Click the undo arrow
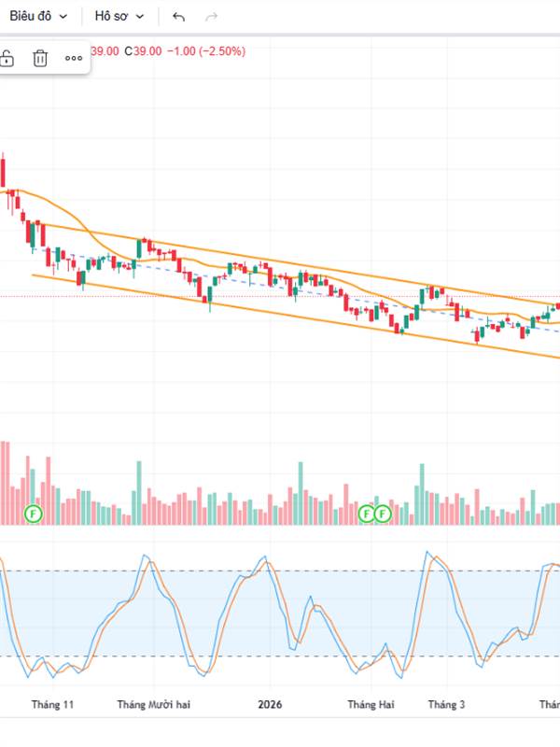Image resolution: width=560 pixels, height=747 pixels. pyautogui.click(x=179, y=17)
